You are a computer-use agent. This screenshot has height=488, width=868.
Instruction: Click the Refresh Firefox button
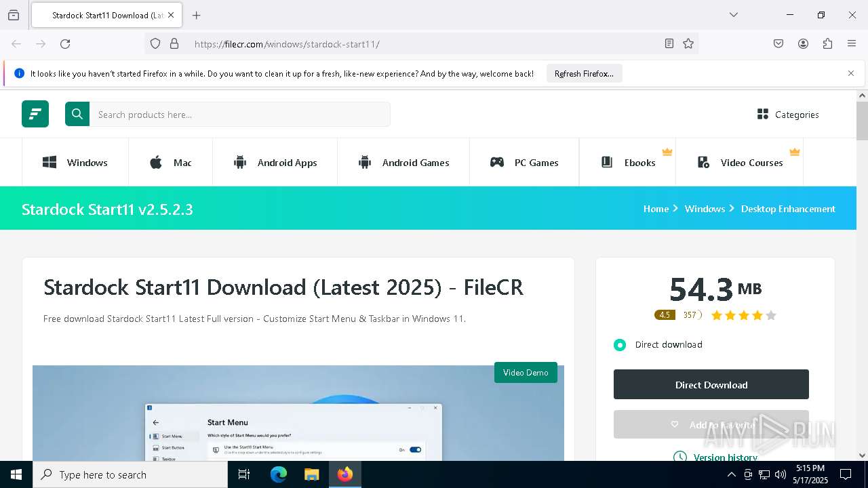[x=584, y=73]
